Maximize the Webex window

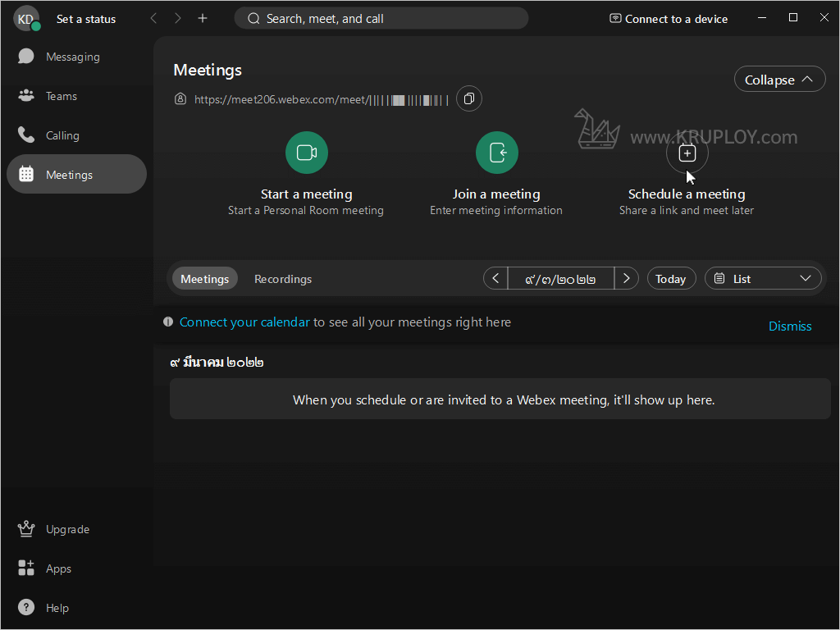click(x=793, y=18)
